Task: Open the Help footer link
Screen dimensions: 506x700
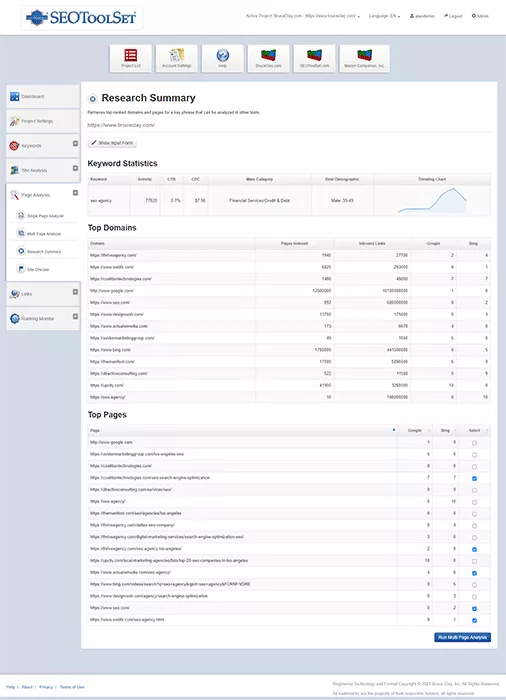Action: 10,687
